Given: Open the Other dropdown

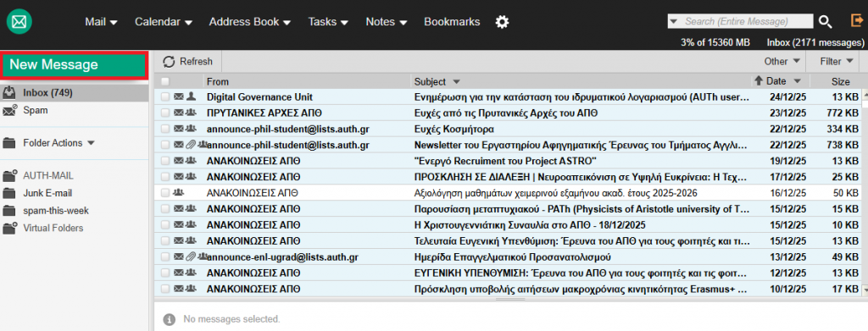Looking at the screenshot, I should 782,61.
